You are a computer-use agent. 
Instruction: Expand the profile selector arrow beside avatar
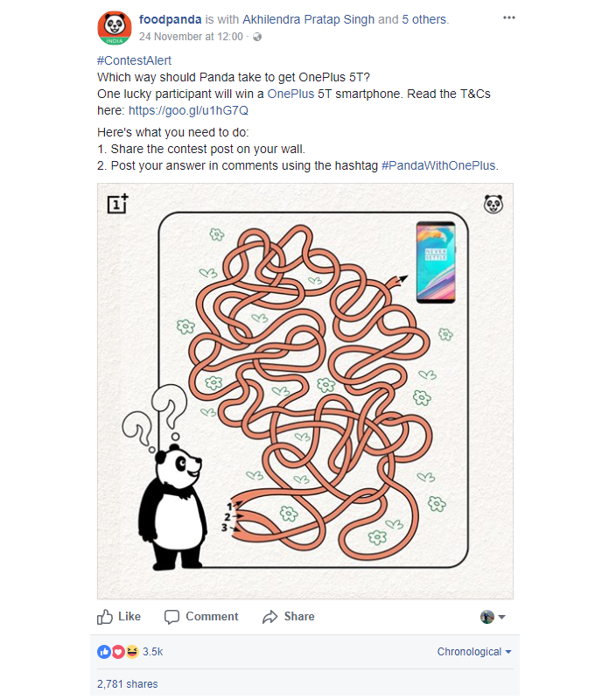click(x=502, y=617)
